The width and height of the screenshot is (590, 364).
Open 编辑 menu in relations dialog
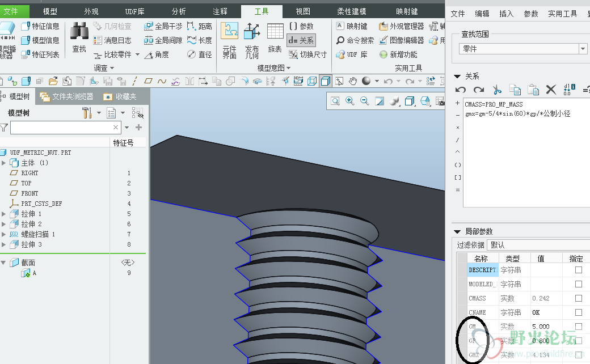(x=482, y=14)
